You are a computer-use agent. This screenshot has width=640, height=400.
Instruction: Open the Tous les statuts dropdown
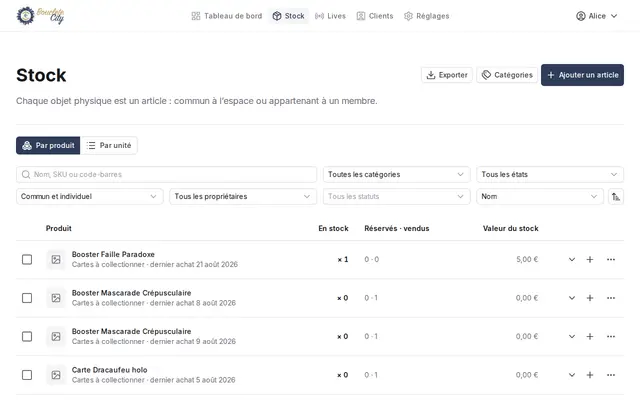(396, 197)
